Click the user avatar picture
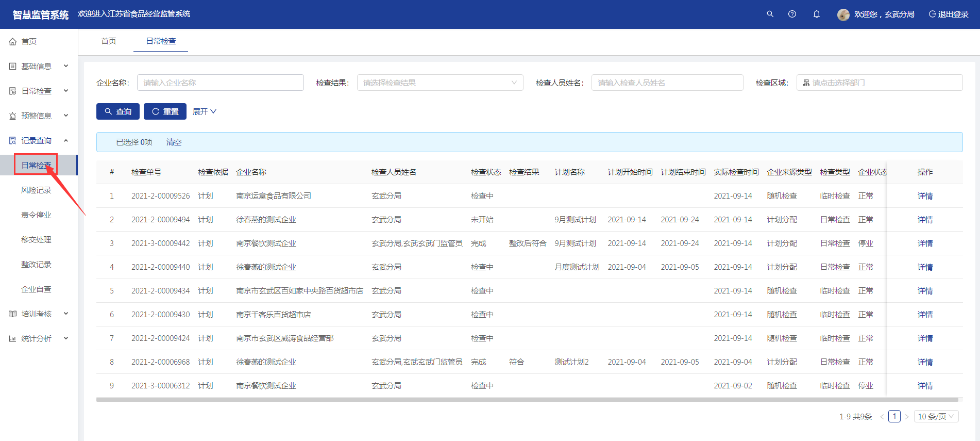Image resolution: width=980 pixels, height=441 pixels. [x=843, y=14]
